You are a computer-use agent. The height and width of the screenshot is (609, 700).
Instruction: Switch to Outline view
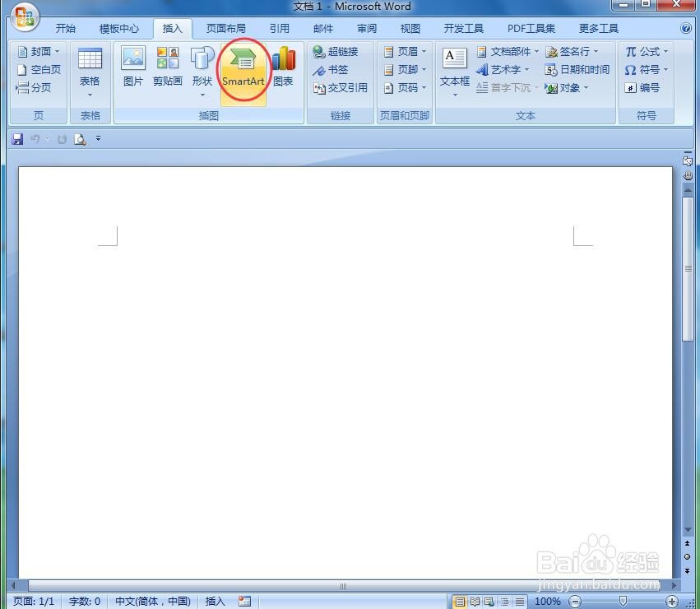pyautogui.click(x=505, y=602)
